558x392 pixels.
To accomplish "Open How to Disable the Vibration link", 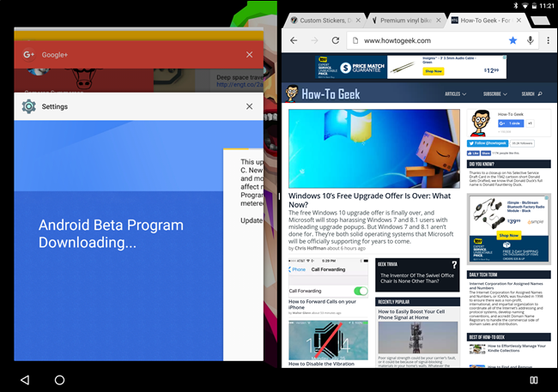I will [x=321, y=364].
